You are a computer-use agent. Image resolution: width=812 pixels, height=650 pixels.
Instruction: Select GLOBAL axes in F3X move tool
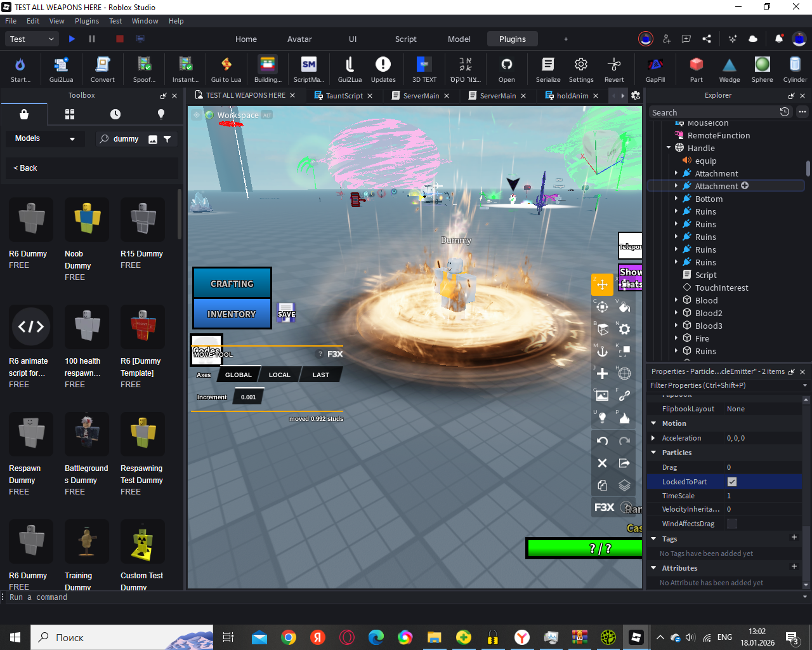click(x=239, y=375)
